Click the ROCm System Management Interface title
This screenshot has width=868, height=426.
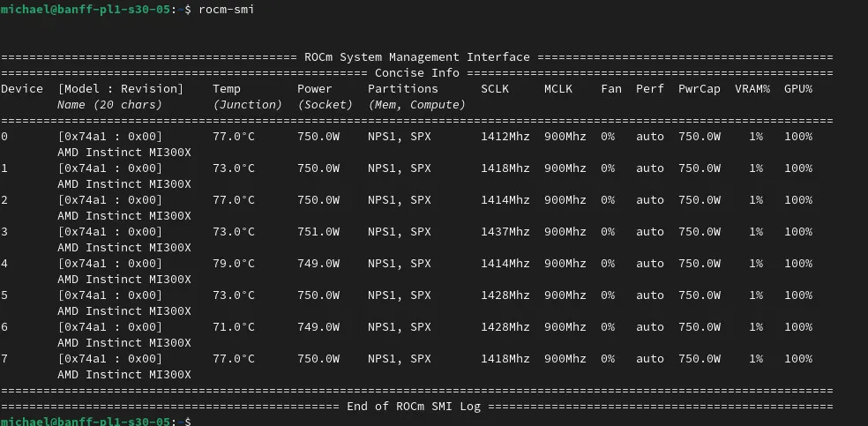(417, 56)
